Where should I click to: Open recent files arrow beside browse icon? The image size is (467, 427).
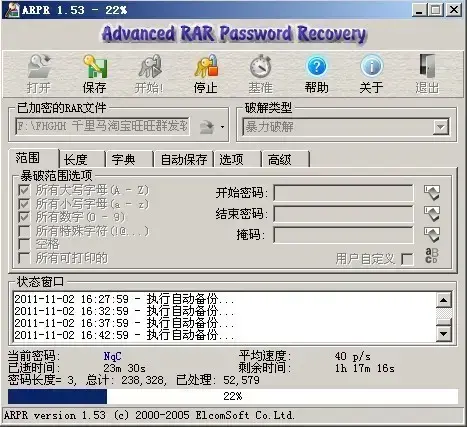click(222, 127)
